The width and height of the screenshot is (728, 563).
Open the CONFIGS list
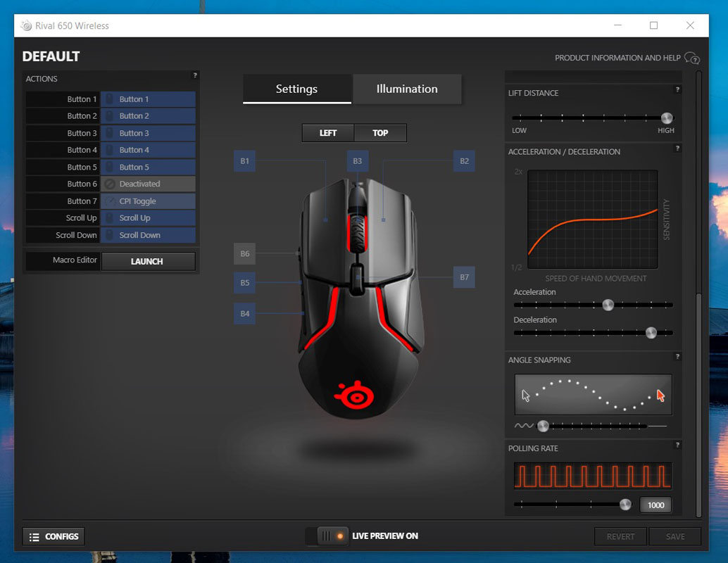coord(54,536)
